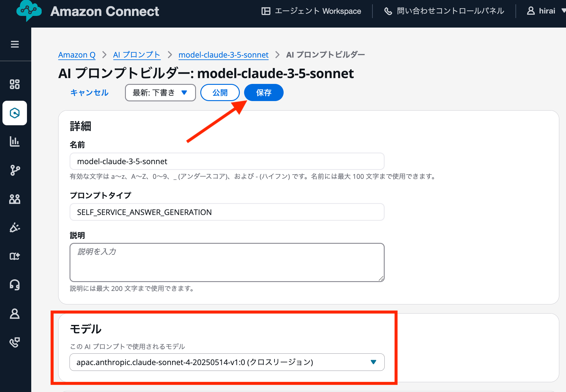Open the channels plug sidebar icon
The height and width of the screenshot is (392, 566).
click(x=15, y=228)
